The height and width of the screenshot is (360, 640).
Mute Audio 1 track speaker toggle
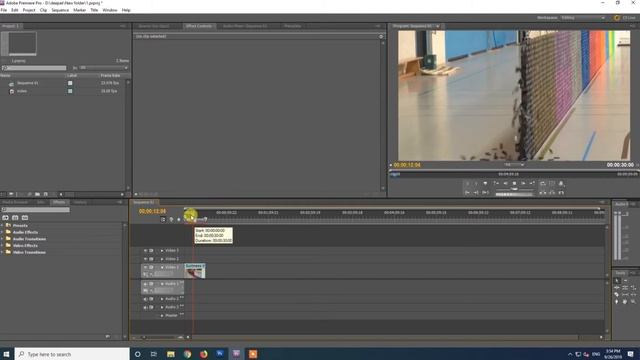(145, 284)
